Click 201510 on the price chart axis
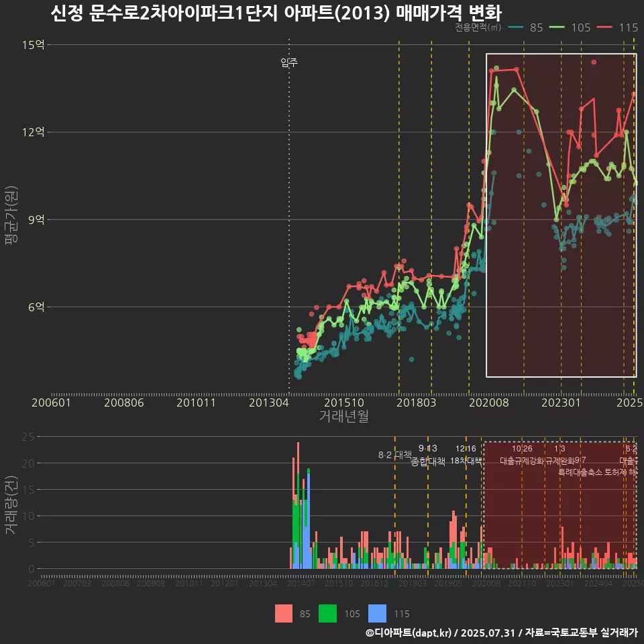The image size is (644, 644). [x=343, y=402]
